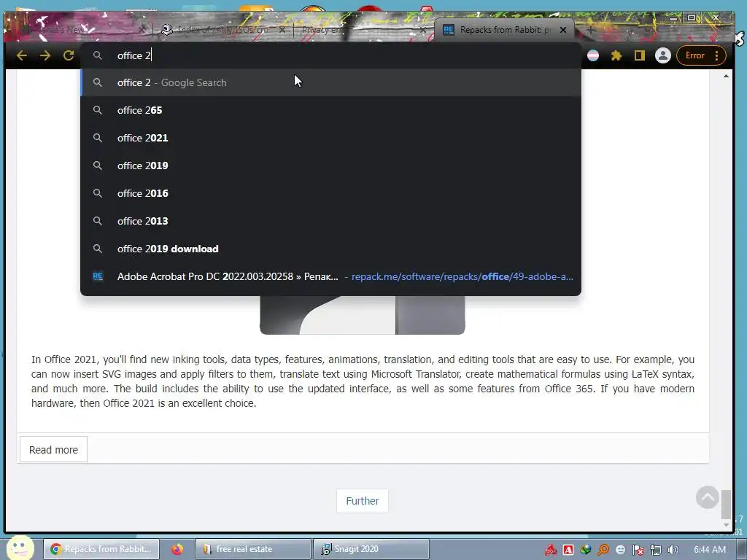747x560 pixels.
Task: Click the Office 2021 description paragraph
Action: [x=363, y=381]
